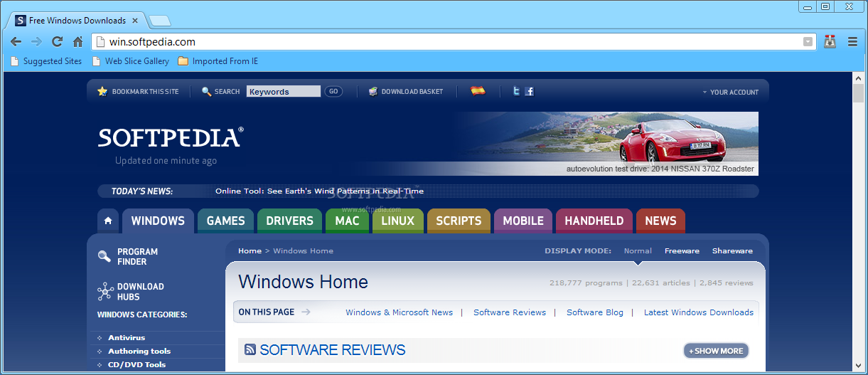Click the browser forward arrow
Viewport: 868px width, 375px height.
coord(36,42)
